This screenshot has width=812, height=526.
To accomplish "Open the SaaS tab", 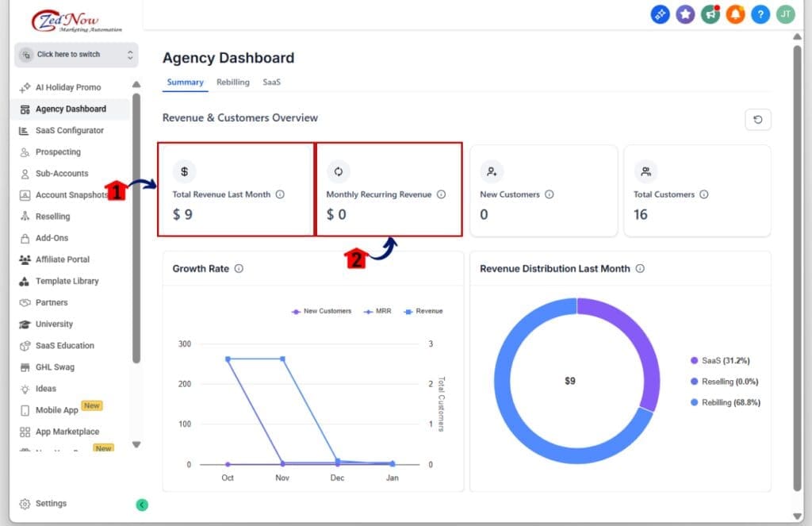I will tap(271, 82).
